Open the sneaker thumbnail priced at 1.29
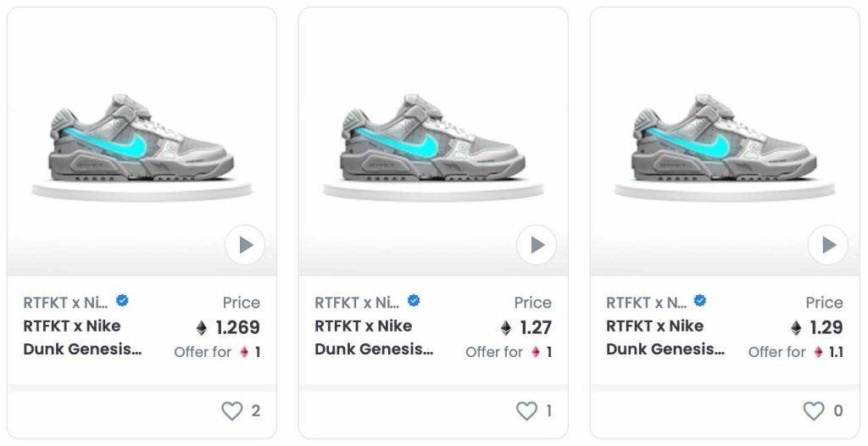Viewport: 868px width, 446px height. pos(725,142)
